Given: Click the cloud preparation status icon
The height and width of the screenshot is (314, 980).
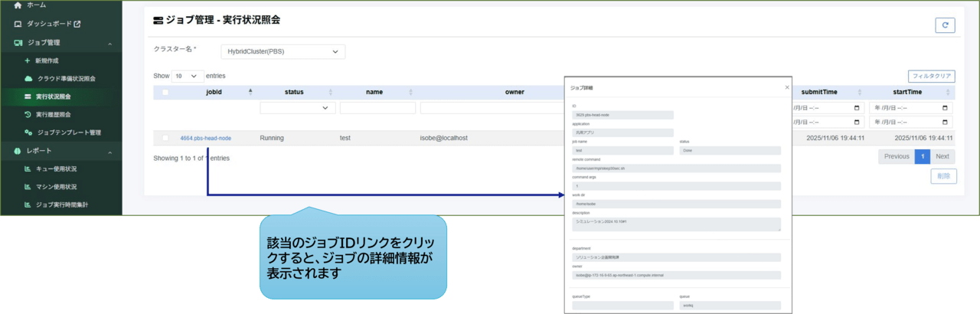Looking at the screenshot, I should [x=28, y=78].
